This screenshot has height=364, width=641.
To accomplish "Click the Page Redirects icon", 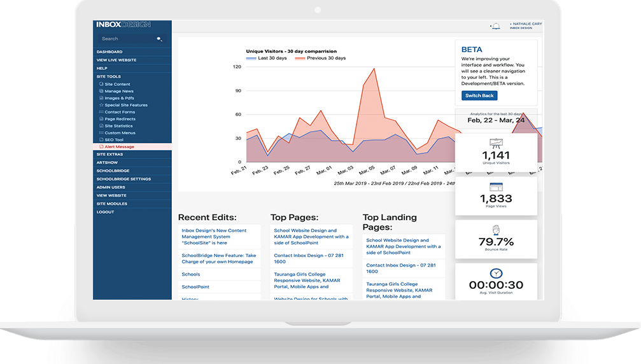I will coord(101,118).
